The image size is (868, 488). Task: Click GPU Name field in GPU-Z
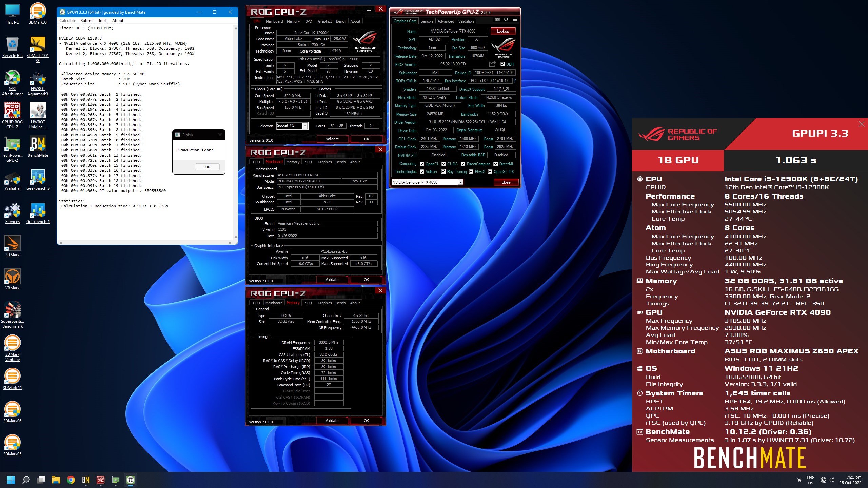[x=453, y=31]
